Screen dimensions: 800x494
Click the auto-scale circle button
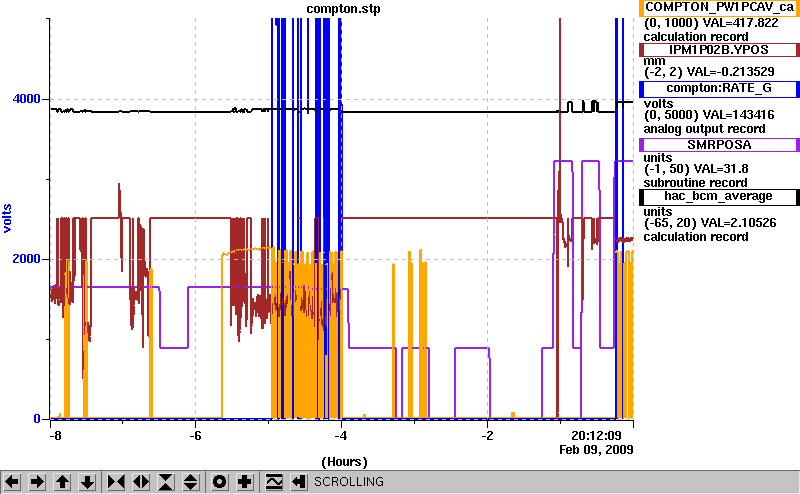(x=219, y=482)
